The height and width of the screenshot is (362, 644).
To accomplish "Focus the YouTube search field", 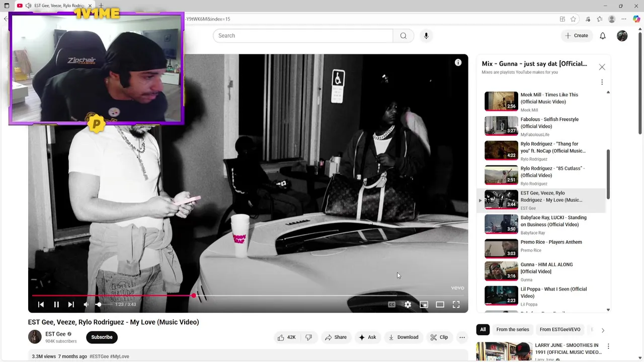I will (302, 36).
